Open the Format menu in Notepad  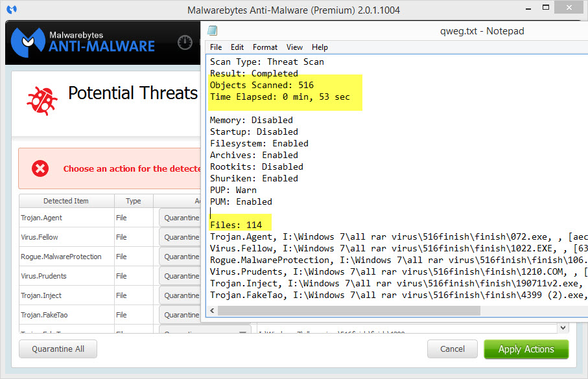click(265, 47)
